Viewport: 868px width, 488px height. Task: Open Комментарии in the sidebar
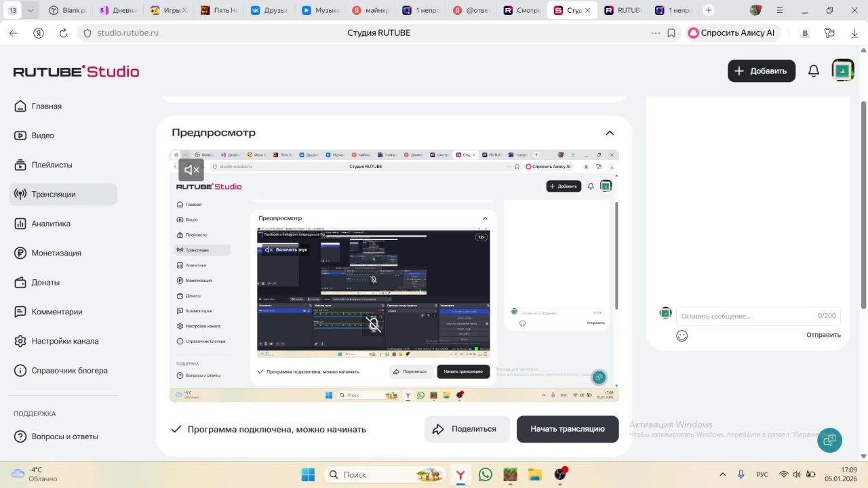pyautogui.click(x=64, y=312)
